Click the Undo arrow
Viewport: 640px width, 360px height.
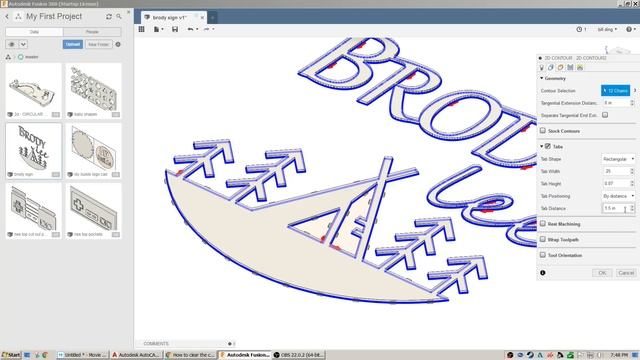pyautogui.click(x=191, y=29)
